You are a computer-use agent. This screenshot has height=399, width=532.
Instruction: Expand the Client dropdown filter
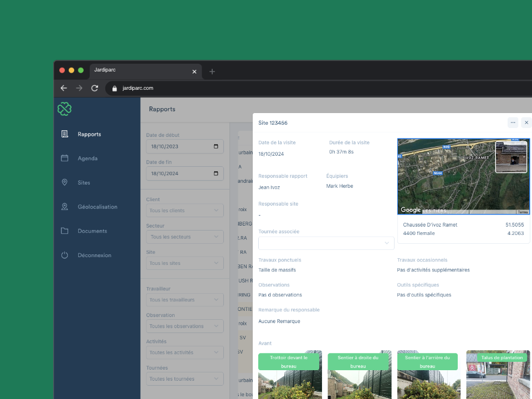(x=185, y=211)
